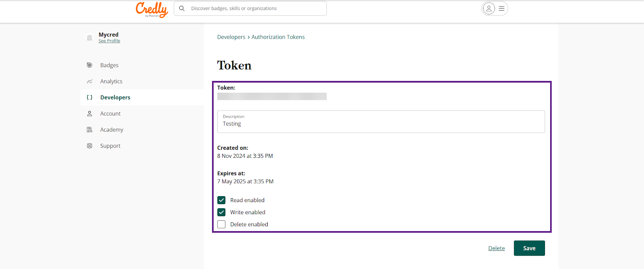
Task: Click the Description text field
Action: pos(381,122)
